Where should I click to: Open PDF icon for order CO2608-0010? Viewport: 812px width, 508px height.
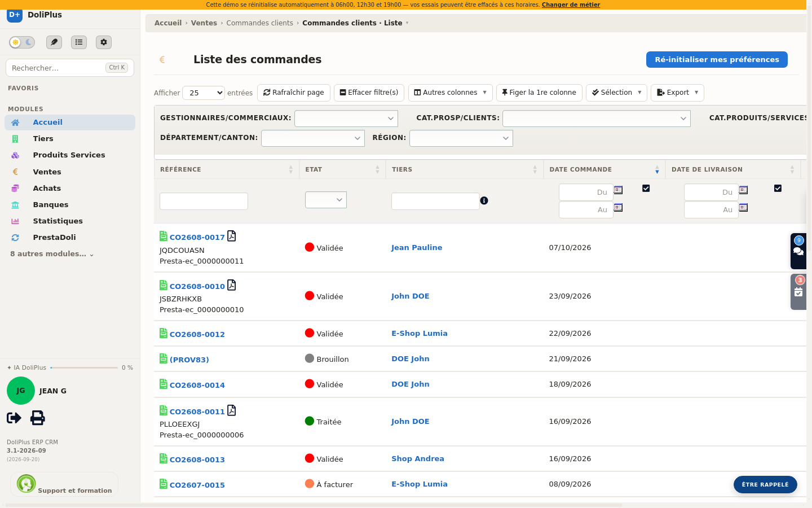232,285
